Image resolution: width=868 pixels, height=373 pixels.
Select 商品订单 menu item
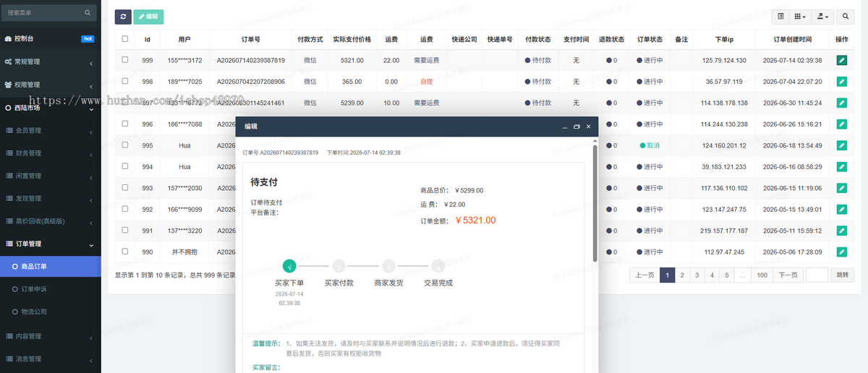pos(51,266)
